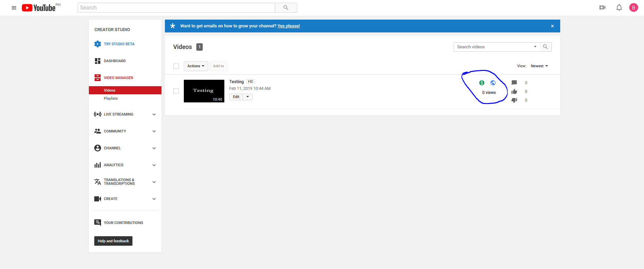Image resolution: width=644 pixels, height=269 pixels.
Task: Click the Translations & Transcriptions icon
Action: (98, 182)
